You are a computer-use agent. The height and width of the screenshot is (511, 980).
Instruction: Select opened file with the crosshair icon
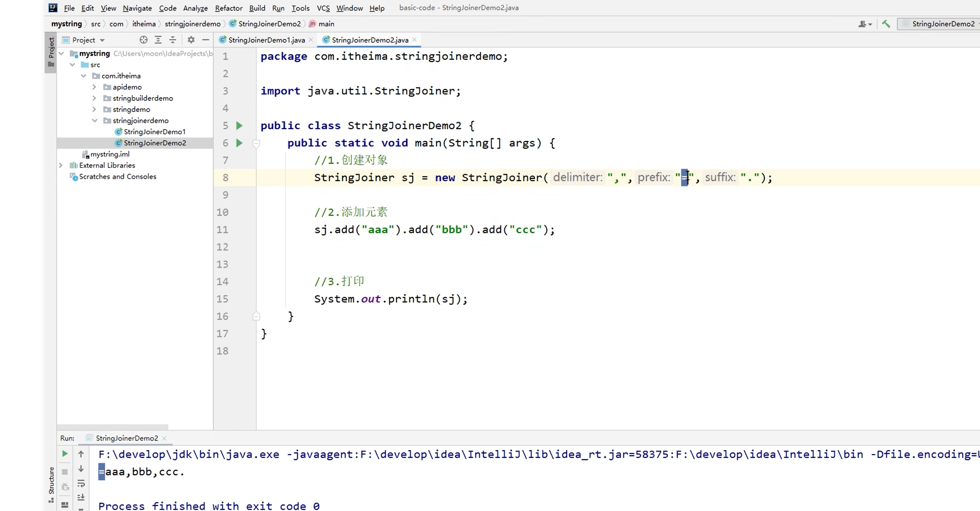coord(144,40)
